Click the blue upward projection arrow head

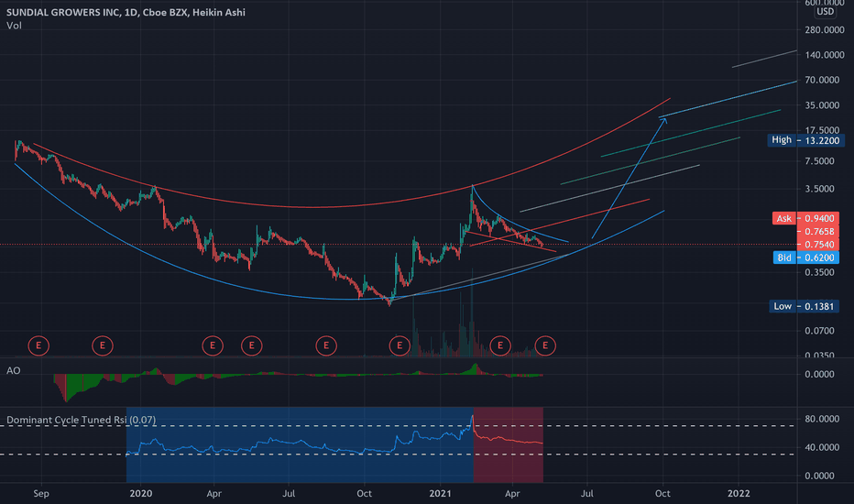[663, 121]
